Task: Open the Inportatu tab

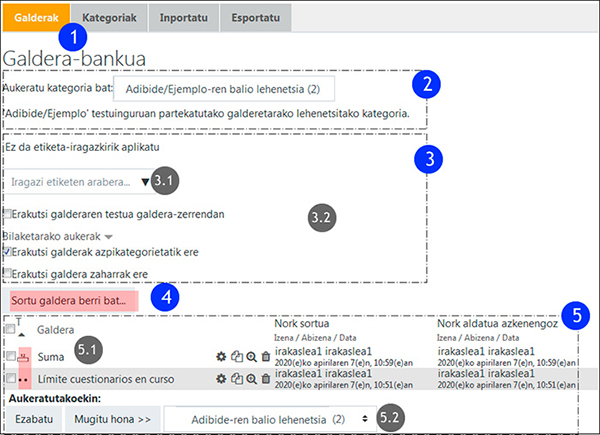Action: click(185, 15)
